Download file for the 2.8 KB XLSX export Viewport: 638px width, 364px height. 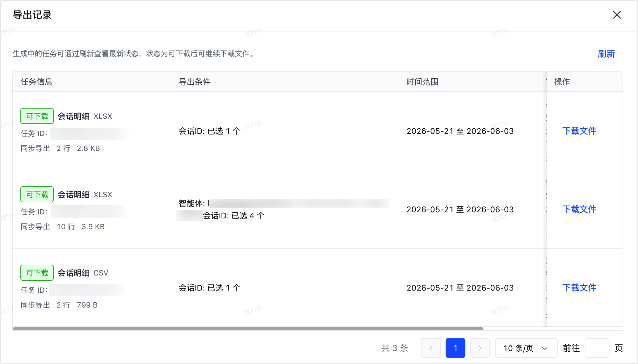tap(579, 131)
